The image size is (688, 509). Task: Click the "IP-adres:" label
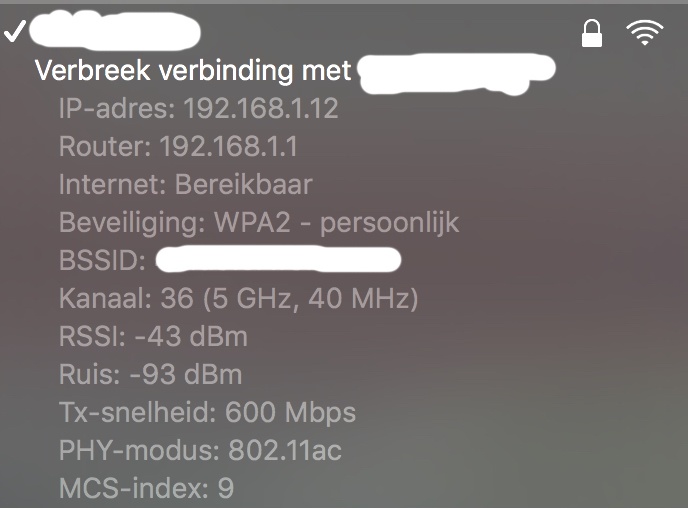117,109
